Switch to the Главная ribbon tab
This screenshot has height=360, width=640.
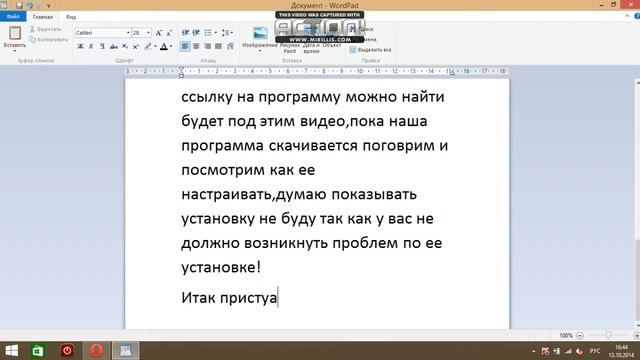(x=43, y=17)
